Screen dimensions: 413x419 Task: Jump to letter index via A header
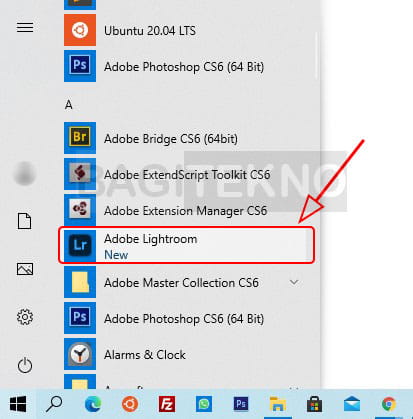(x=69, y=105)
